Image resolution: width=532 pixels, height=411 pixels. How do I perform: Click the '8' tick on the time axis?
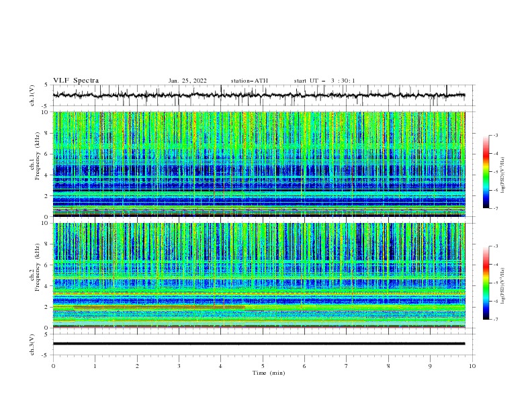coord(388,366)
